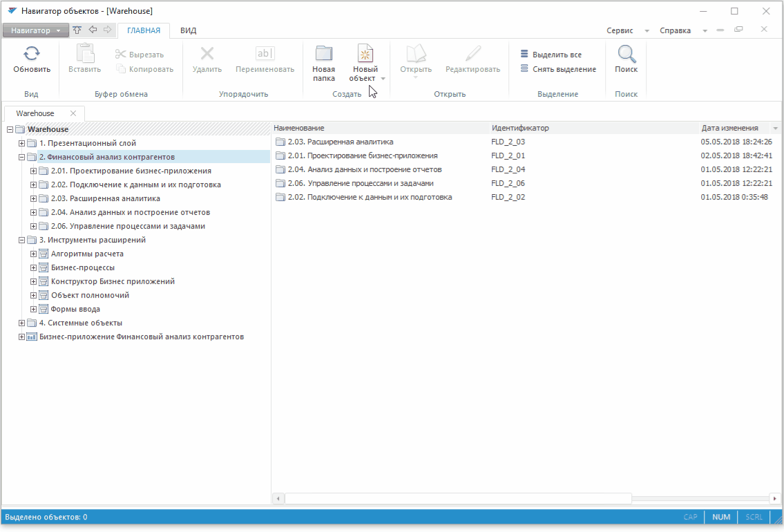Click the back arrow in the navigation bar
The height and width of the screenshot is (532, 784).
point(93,30)
